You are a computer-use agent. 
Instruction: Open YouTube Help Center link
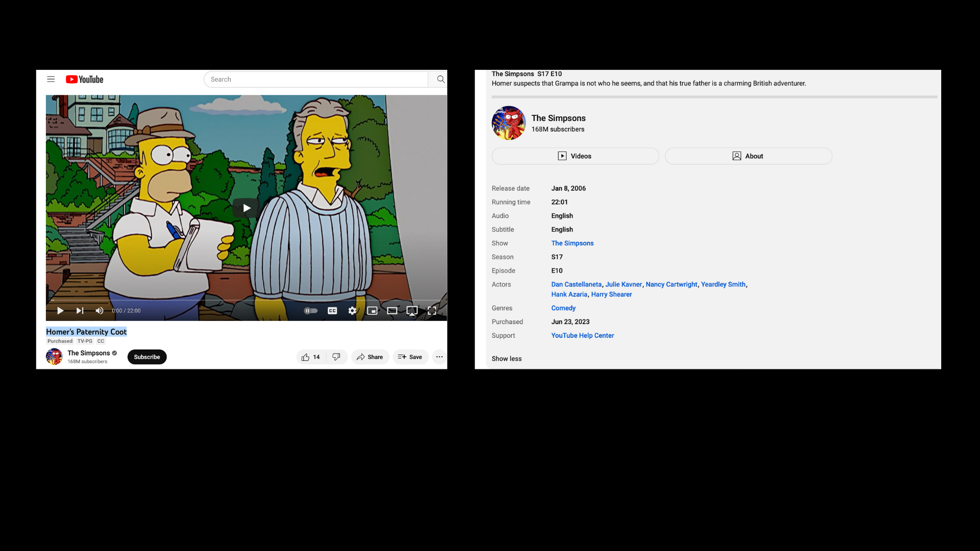pos(582,336)
